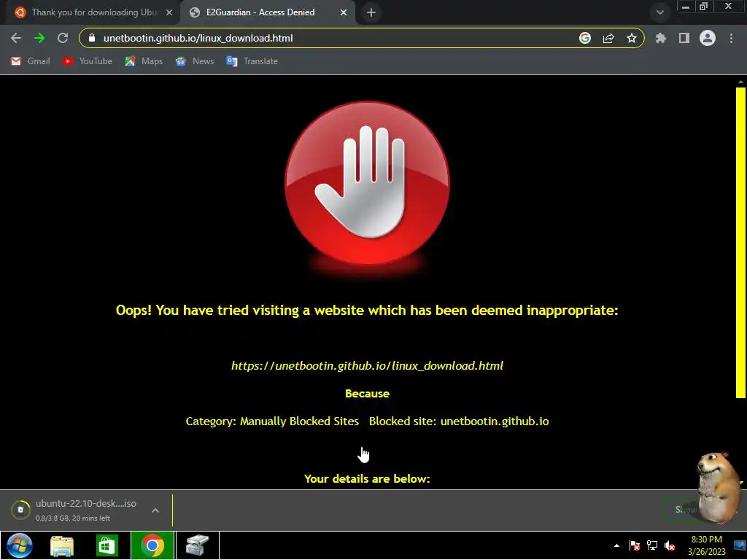
Task: Reload the blocked page
Action: [x=63, y=38]
